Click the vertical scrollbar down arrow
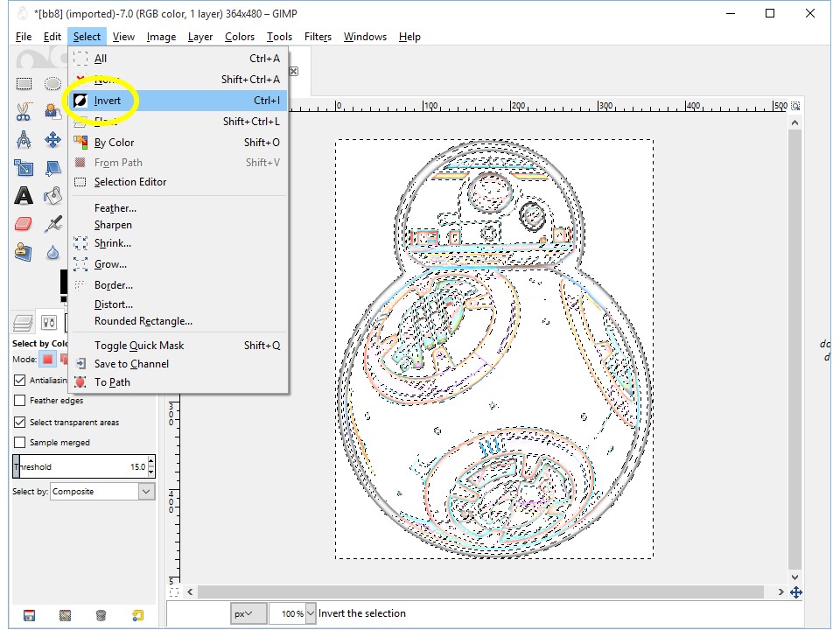 coord(795,577)
